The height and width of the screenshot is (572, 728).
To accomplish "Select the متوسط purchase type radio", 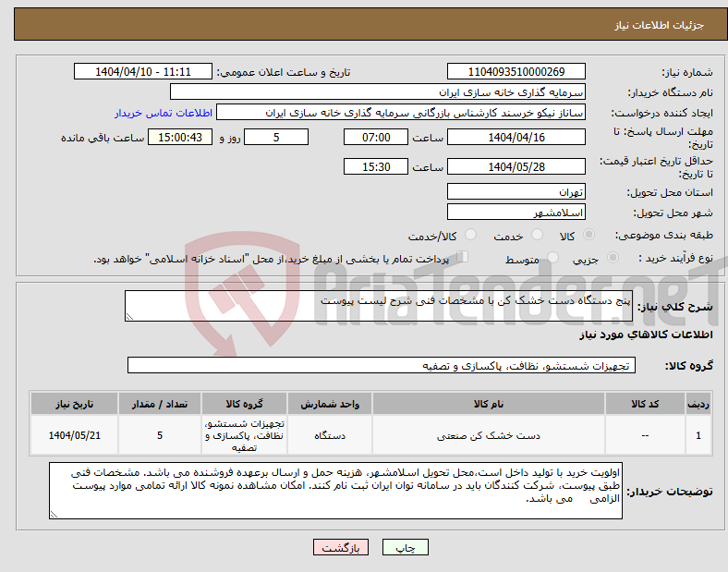I will [553, 258].
